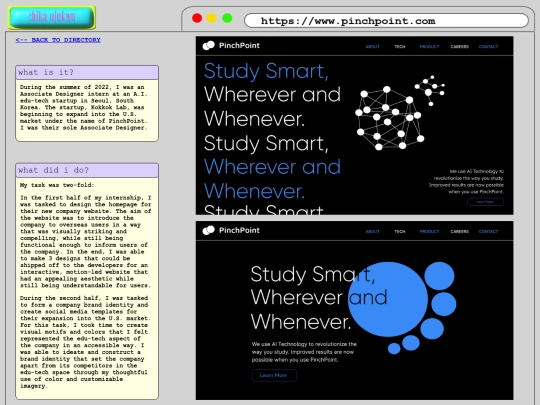The image size is (540, 405).
Task: Click the 'what did i do?' heading
Action: (x=87, y=170)
